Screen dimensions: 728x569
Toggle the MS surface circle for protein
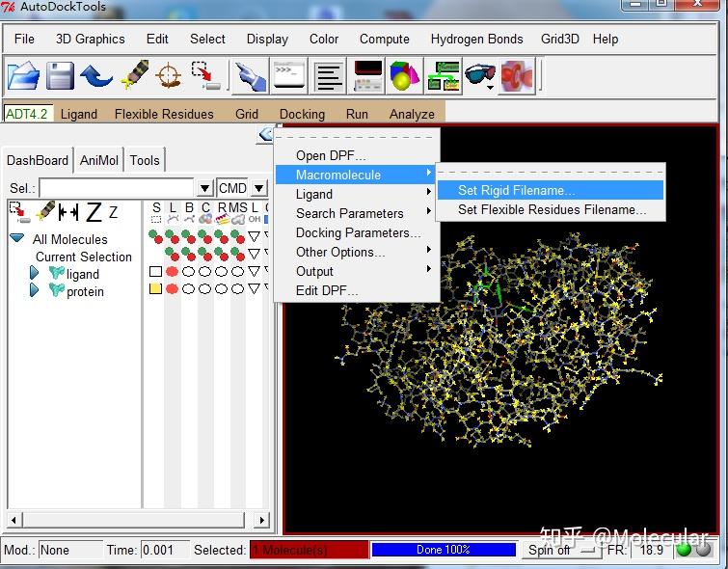pyautogui.click(x=238, y=289)
